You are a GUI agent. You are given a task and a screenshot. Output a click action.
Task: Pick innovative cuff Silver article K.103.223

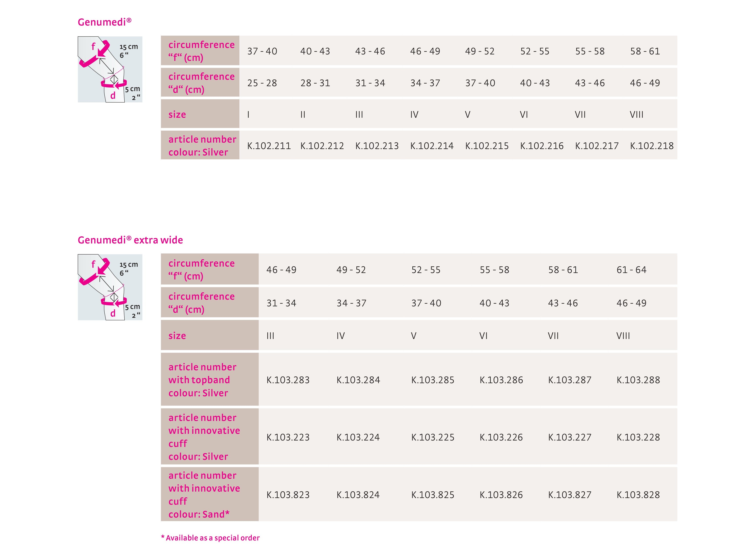pos(288,437)
